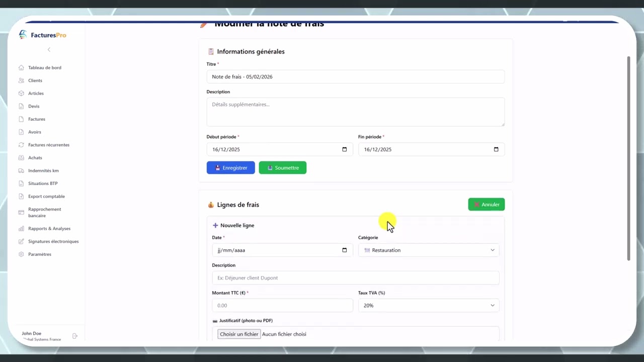Click the Début période date field
Viewport: 644px width, 362px height.
pyautogui.click(x=279, y=149)
